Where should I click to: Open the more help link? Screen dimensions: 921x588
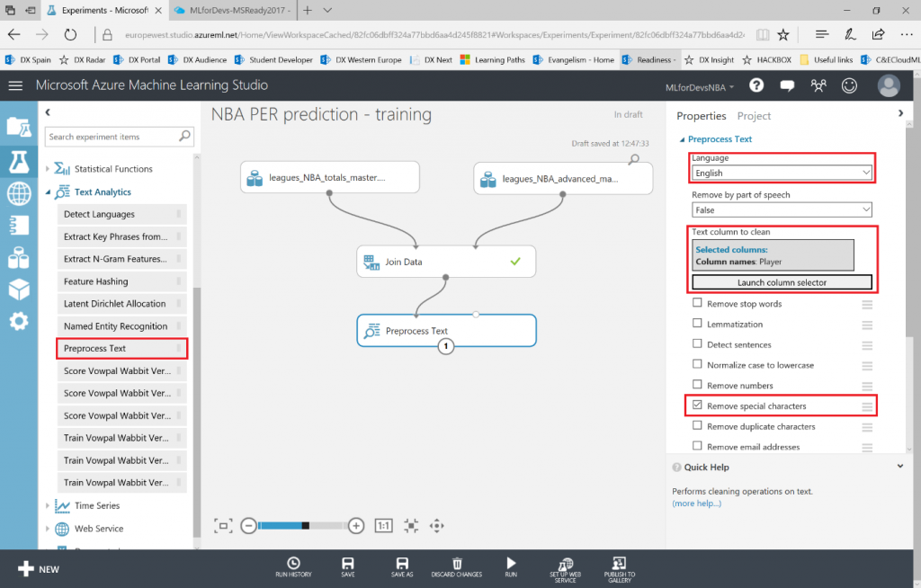(x=697, y=503)
